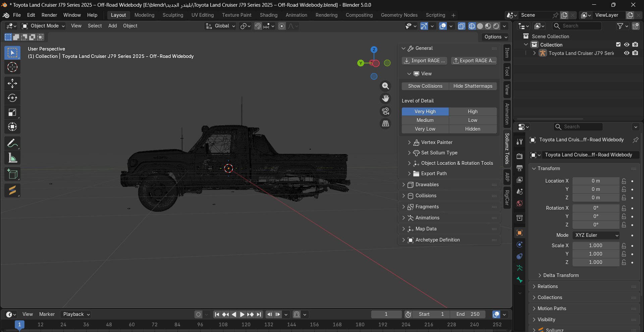Select the Annotate tool

click(12, 143)
